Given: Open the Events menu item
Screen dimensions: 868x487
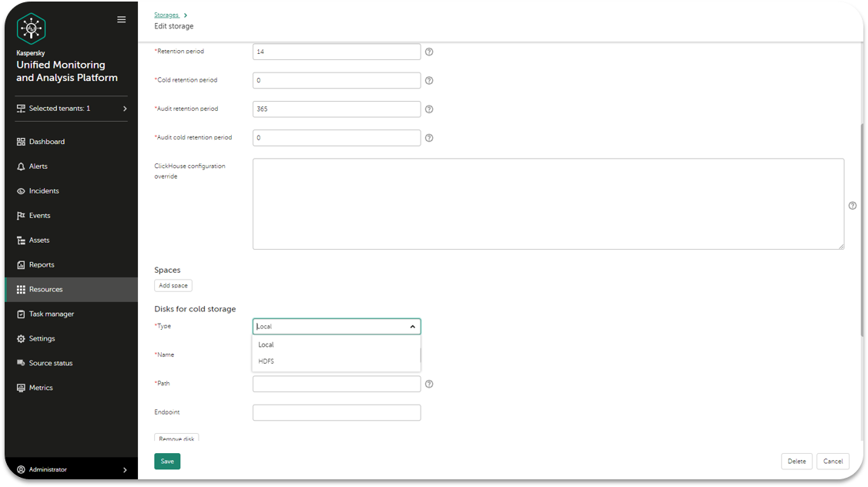Looking at the screenshot, I should point(40,215).
